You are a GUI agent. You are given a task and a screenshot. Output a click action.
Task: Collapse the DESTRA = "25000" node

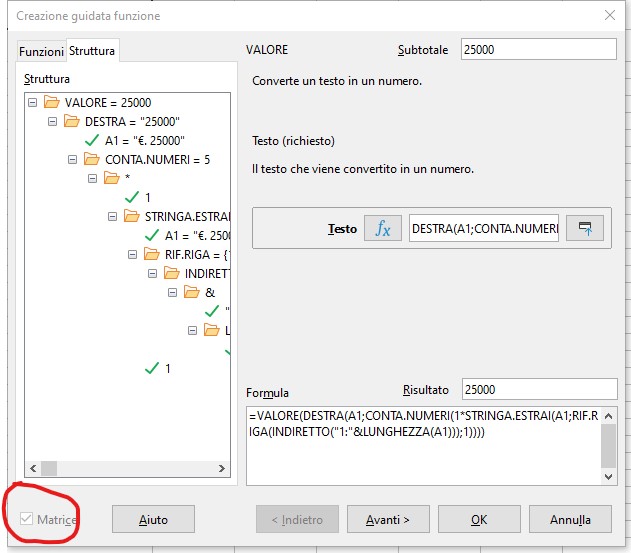pyautogui.click(x=53, y=122)
